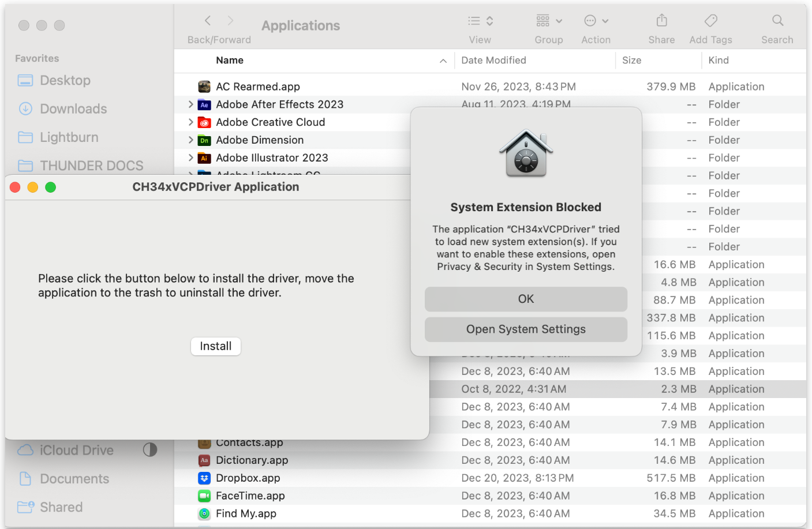Open the Action menu in toolbar
The image size is (812, 529).
click(x=596, y=21)
